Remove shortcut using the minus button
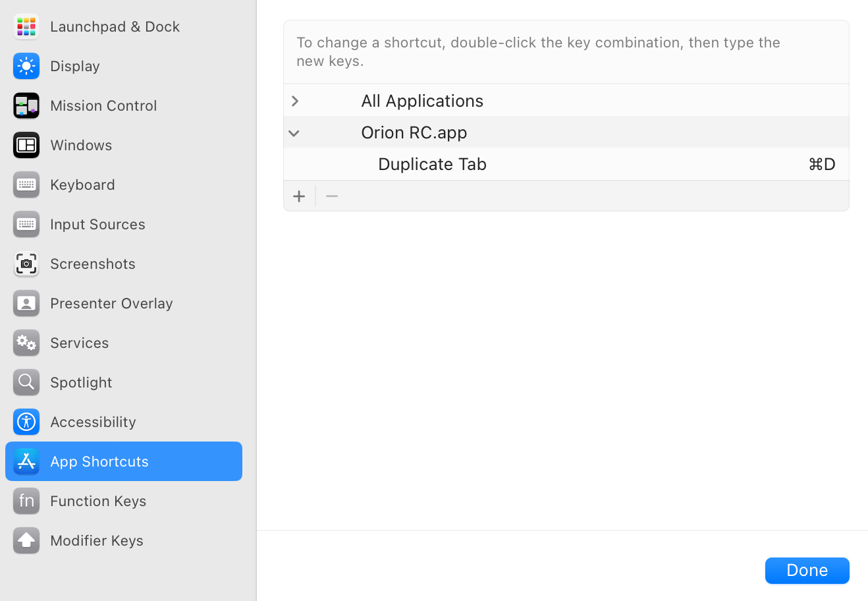 [332, 196]
